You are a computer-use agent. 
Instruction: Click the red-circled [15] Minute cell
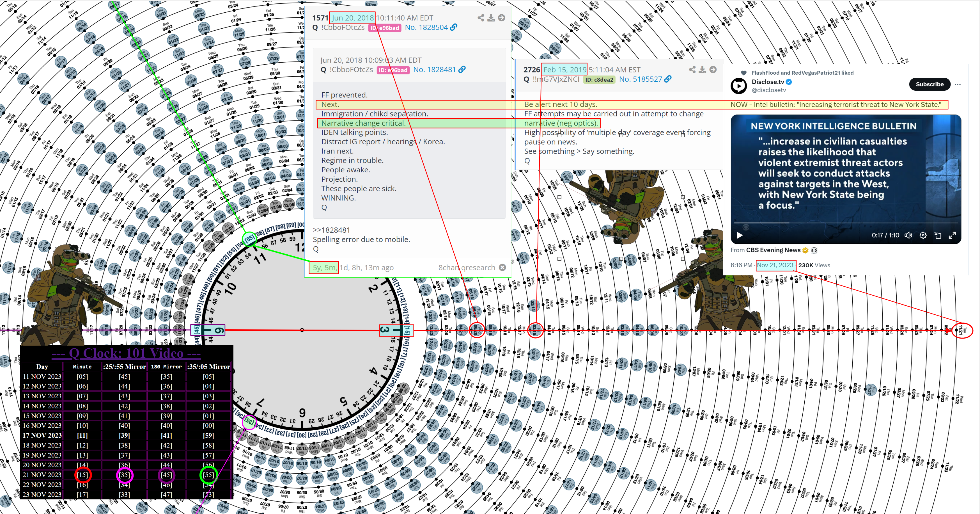(x=82, y=475)
